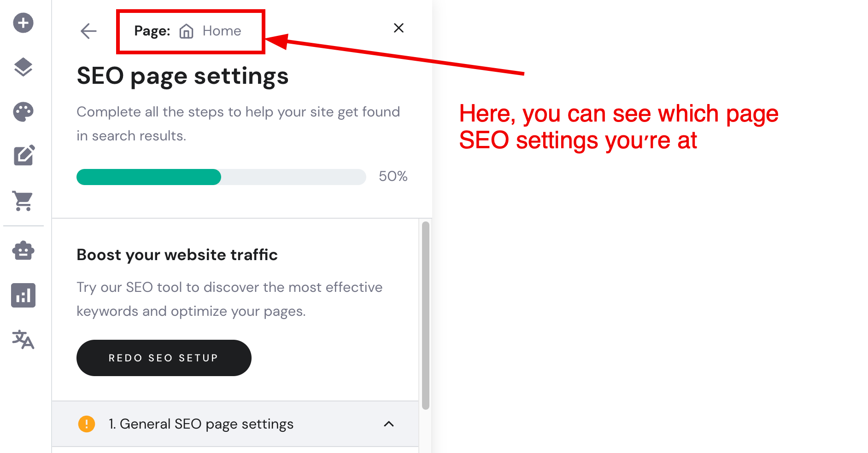Viewport: 868px width, 453px height.
Task: Open the online store cart icon
Action: click(x=23, y=201)
